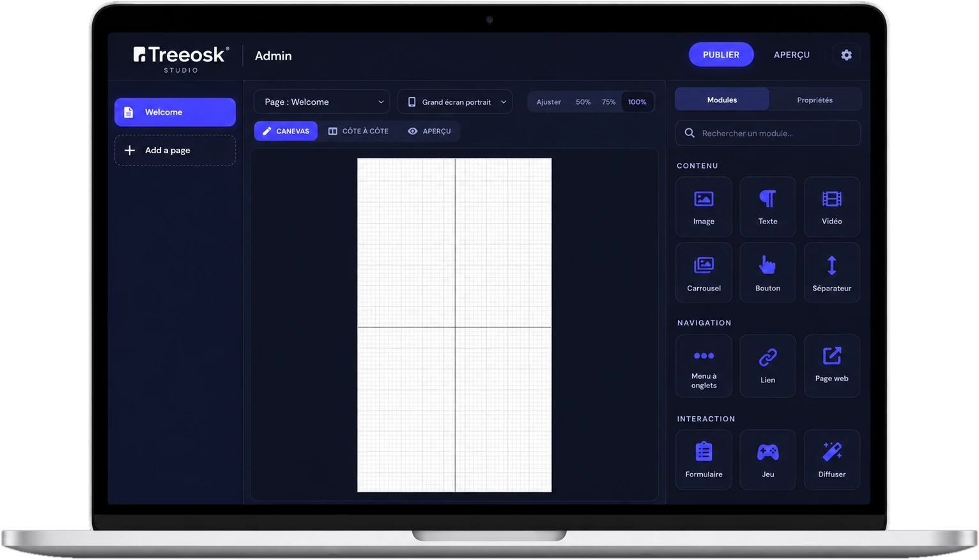The width and height of the screenshot is (979, 560).
Task: Click the Treeosk Studio logo
Action: pos(181,59)
